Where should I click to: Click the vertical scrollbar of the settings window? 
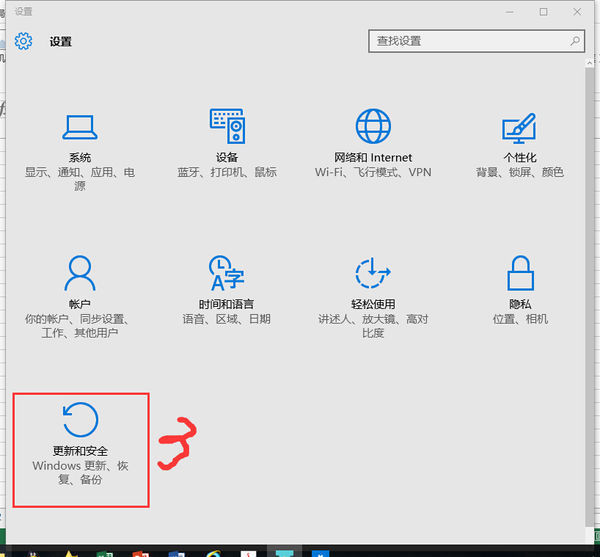(590, 296)
